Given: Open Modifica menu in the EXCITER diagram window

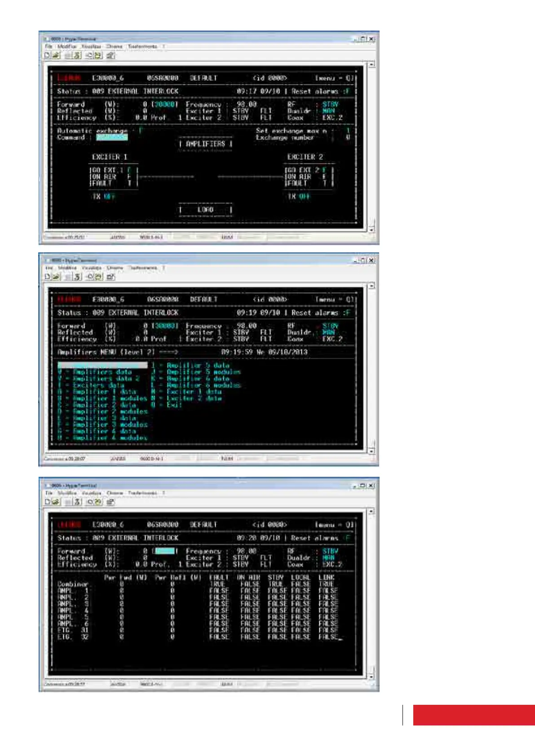Looking at the screenshot, I should tap(67, 46).
